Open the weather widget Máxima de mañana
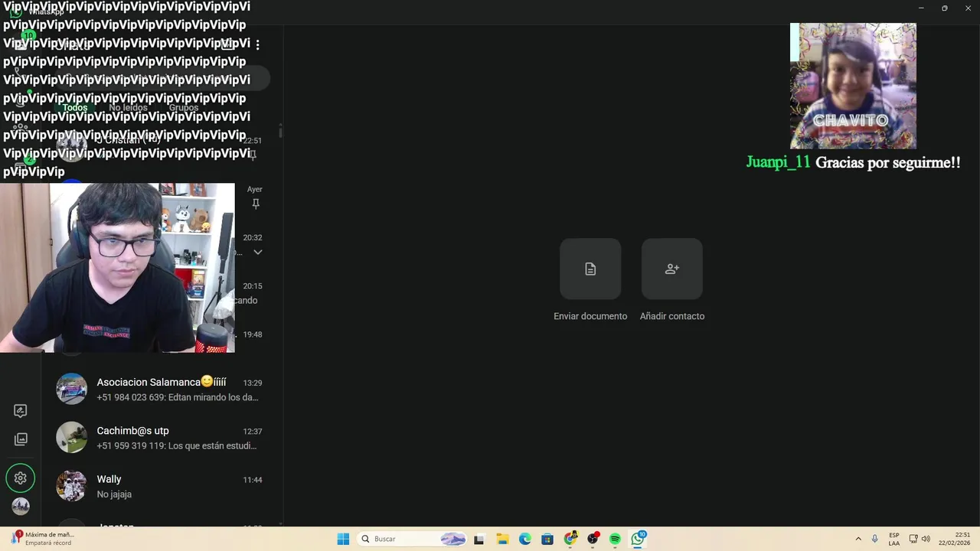This screenshot has height=551, width=980. pos(43,539)
